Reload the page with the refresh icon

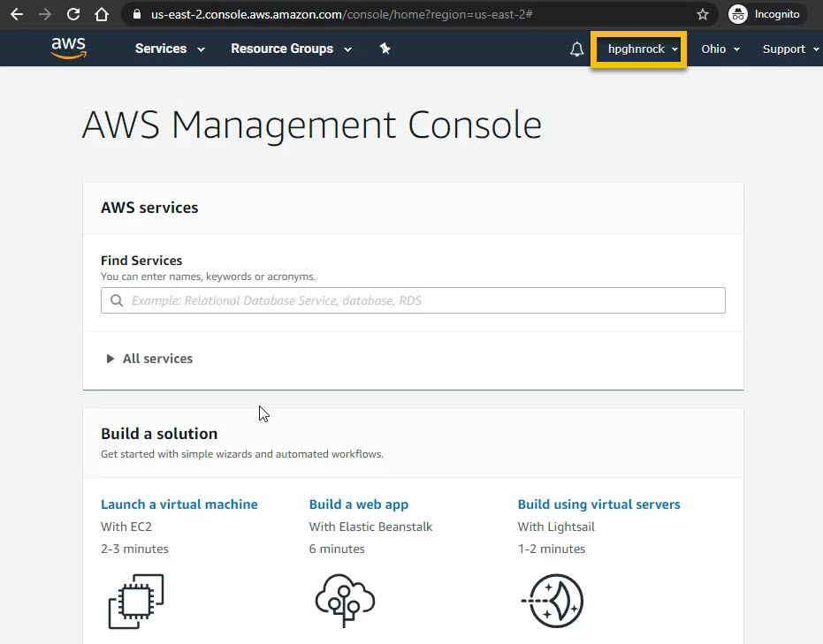tap(73, 14)
